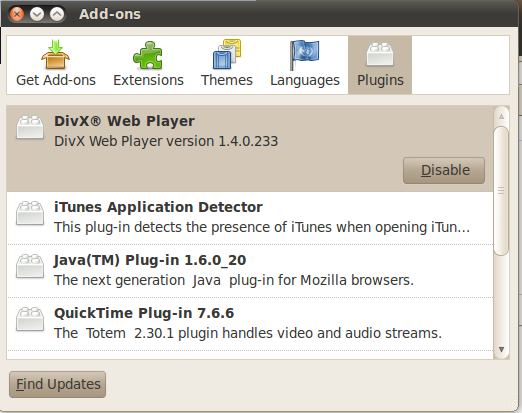This screenshot has width=522, height=413.
Task: Click the green Extensions puzzle piece icon
Action: click(x=148, y=55)
